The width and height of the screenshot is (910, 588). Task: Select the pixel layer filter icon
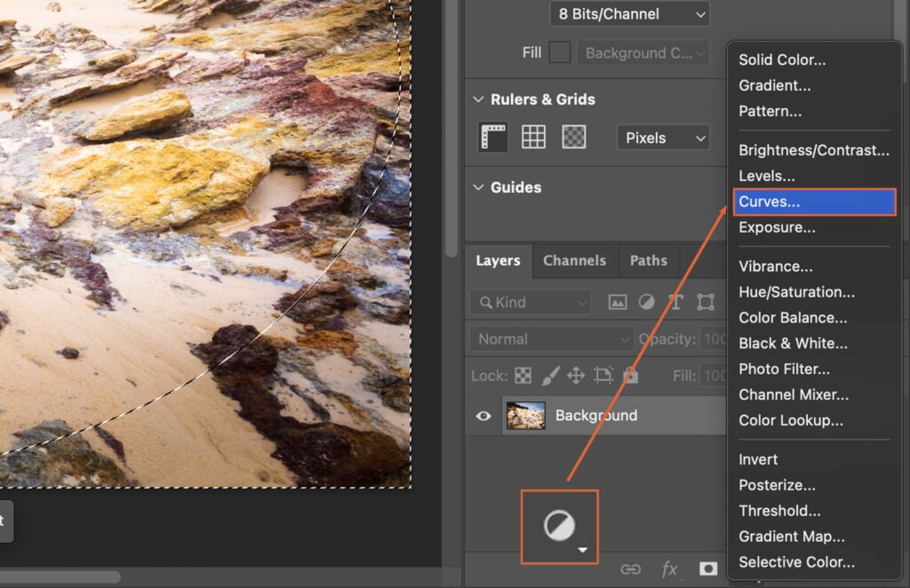(x=618, y=302)
